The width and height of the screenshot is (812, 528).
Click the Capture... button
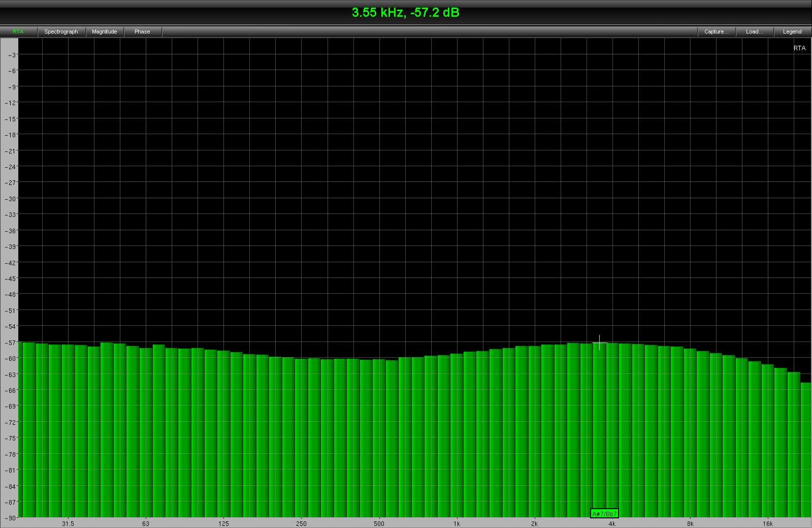pyautogui.click(x=716, y=32)
